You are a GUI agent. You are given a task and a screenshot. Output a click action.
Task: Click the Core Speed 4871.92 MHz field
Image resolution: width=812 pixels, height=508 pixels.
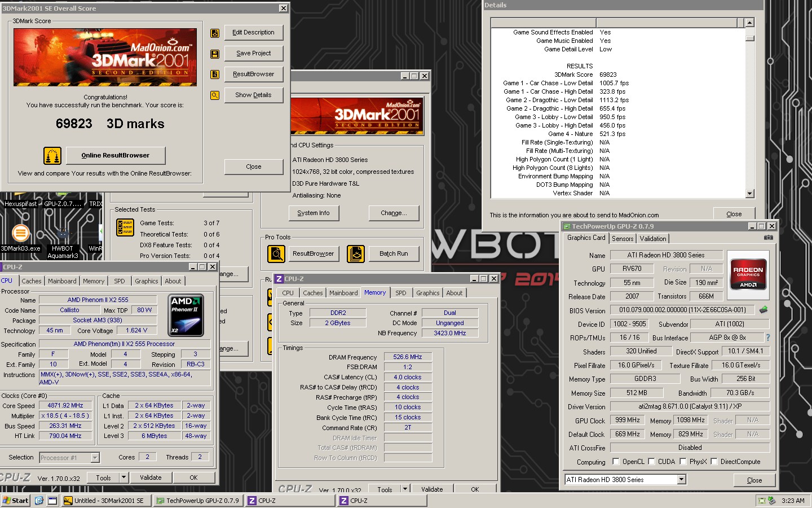[x=65, y=406]
